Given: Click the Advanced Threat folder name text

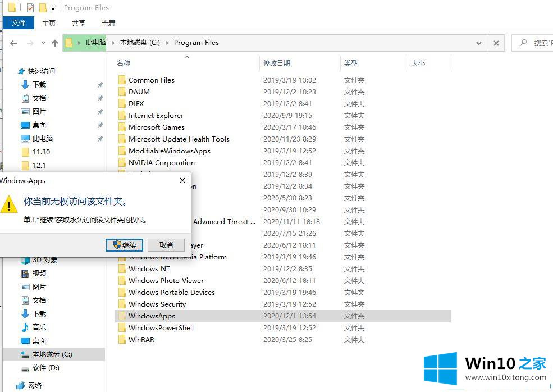Looking at the screenshot, I should (224, 222).
